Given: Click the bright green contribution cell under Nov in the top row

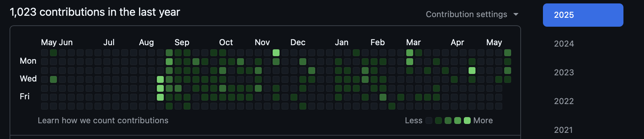Looking at the screenshot, I should (276, 53).
